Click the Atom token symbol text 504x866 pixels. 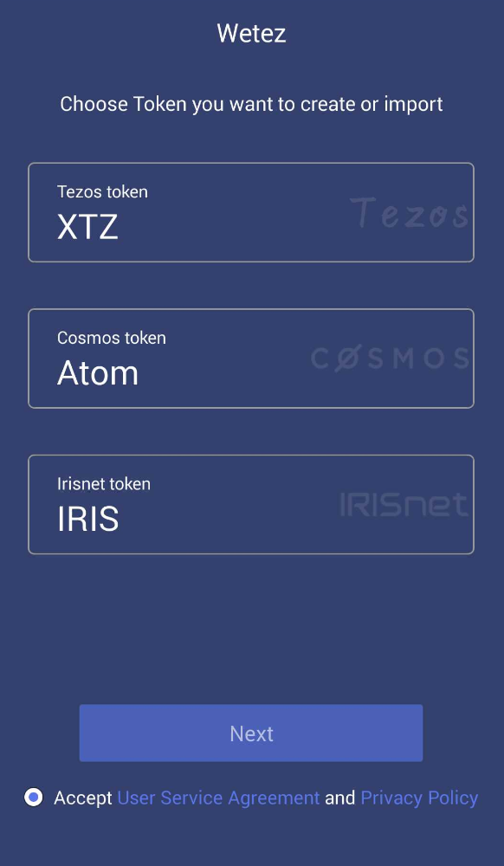click(x=98, y=373)
